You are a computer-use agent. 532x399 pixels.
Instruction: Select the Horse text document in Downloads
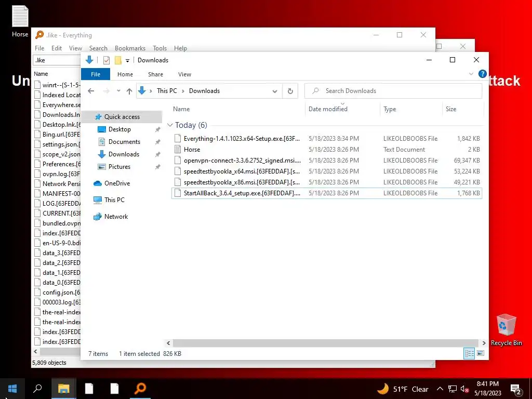pyautogui.click(x=327, y=149)
